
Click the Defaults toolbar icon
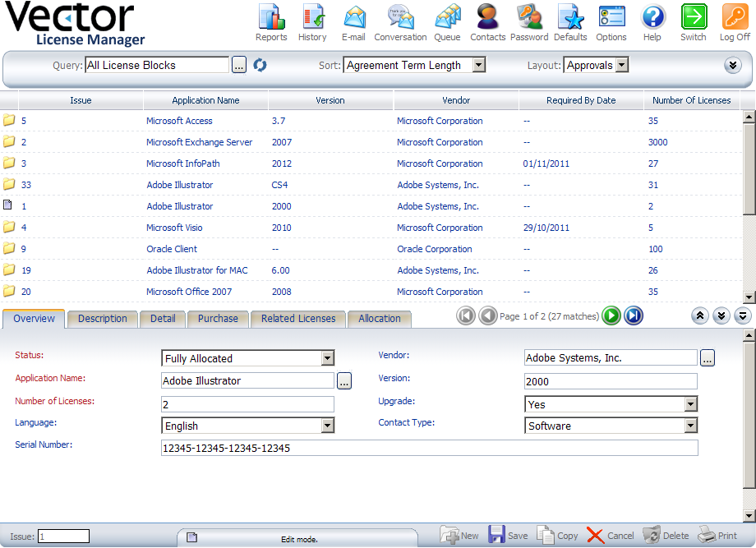pyautogui.click(x=570, y=22)
